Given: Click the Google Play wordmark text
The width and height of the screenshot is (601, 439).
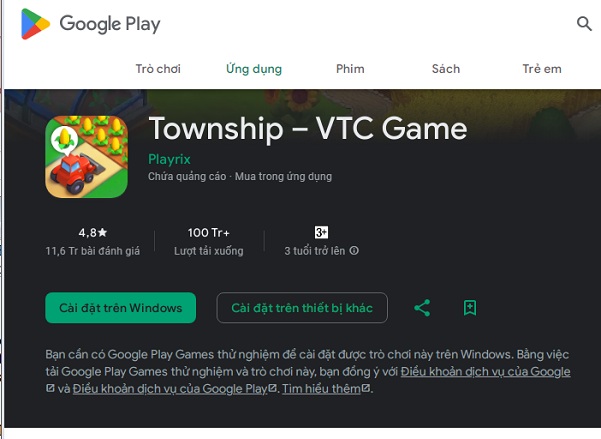Looking at the screenshot, I should pos(110,24).
